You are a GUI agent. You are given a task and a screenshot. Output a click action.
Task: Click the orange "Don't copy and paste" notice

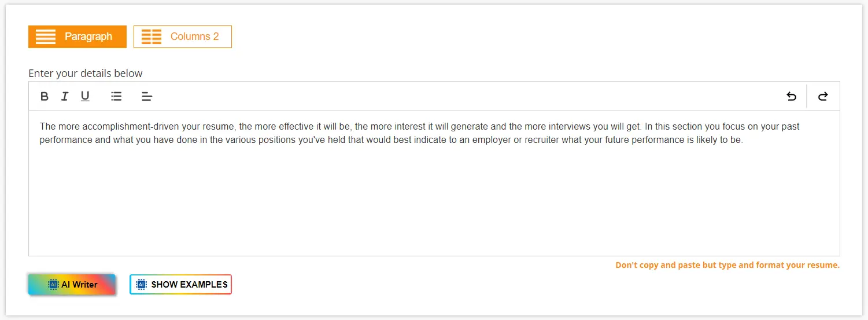point(727,265)
